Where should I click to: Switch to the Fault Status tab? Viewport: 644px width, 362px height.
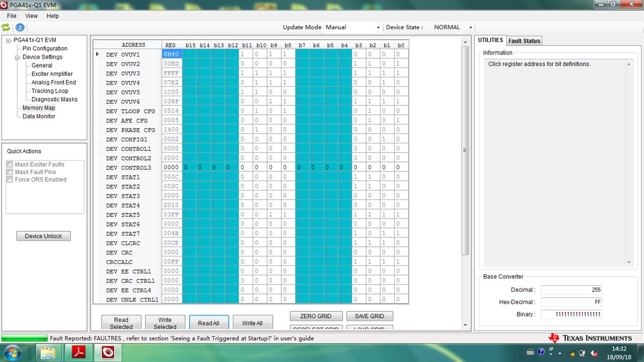click(524, 41)
